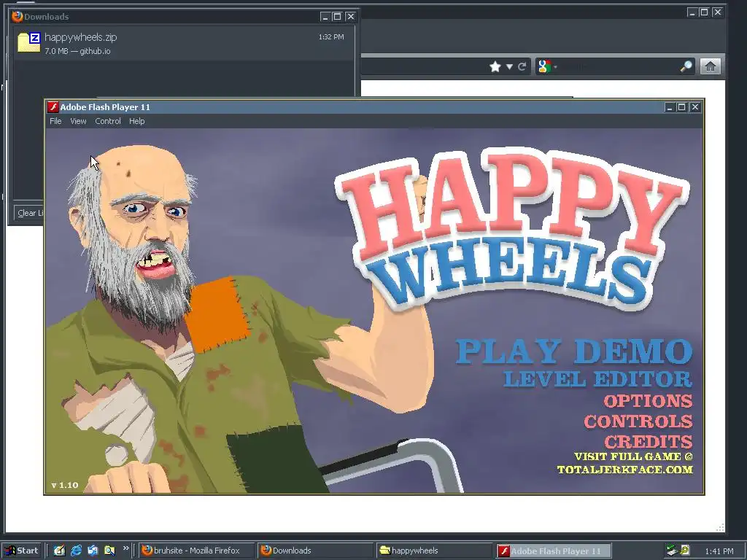The width and height of the screenshot is (747, 560).
Task: Open happywheels.zip zip folder icon in Downloads
Action: [29, 42]
